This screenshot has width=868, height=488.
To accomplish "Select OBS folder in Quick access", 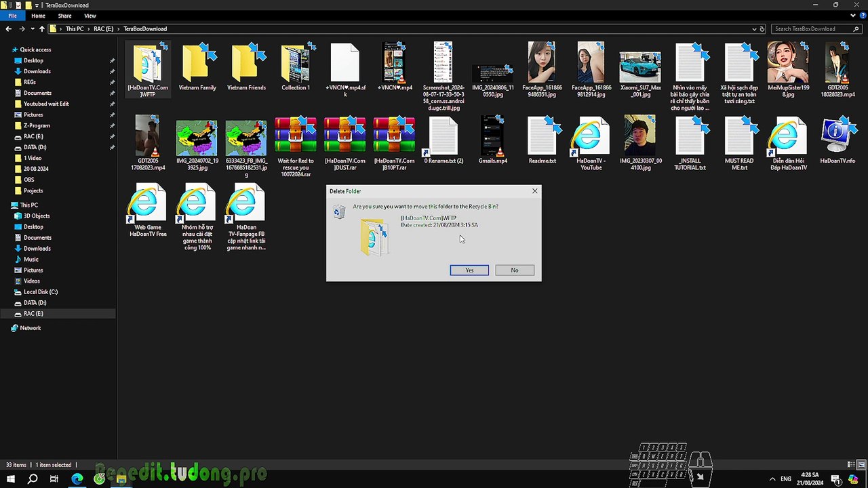I will (x=29, y=180).
